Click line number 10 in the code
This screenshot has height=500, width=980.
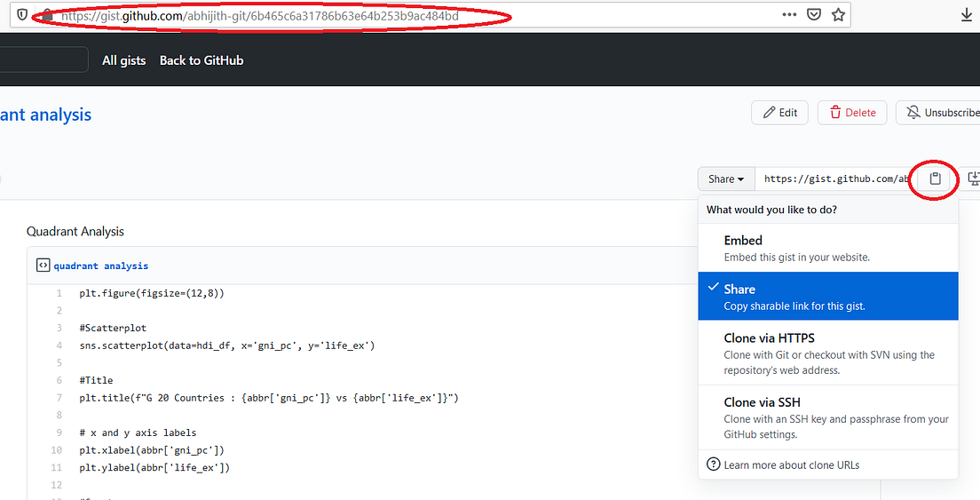[57, 450]
